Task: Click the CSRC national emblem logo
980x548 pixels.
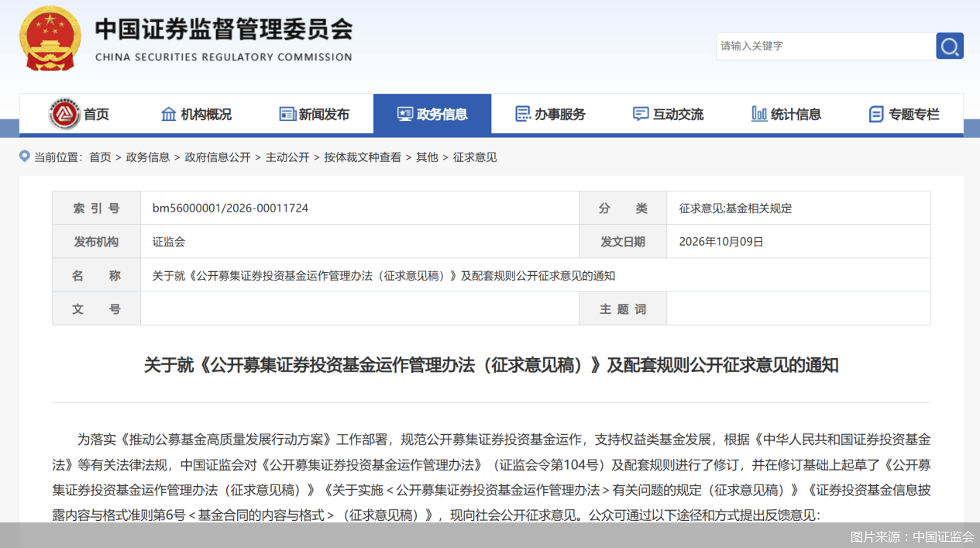Action: click(50, 40)
